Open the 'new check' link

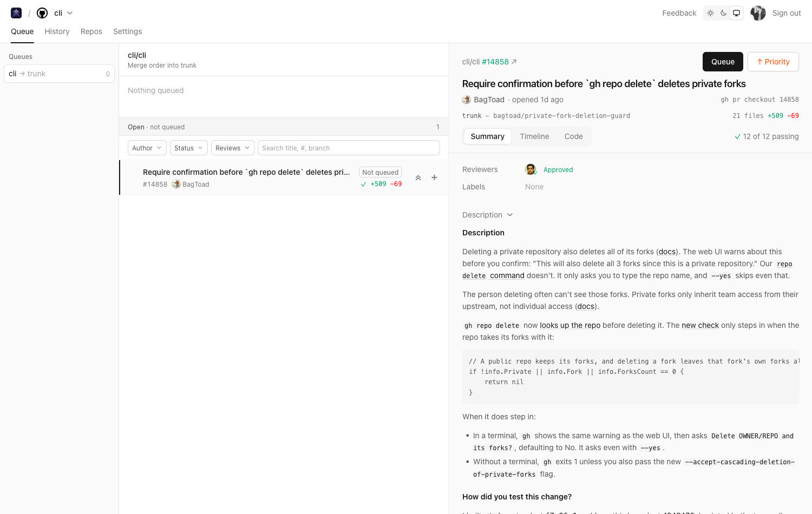(x=700, y=325)
